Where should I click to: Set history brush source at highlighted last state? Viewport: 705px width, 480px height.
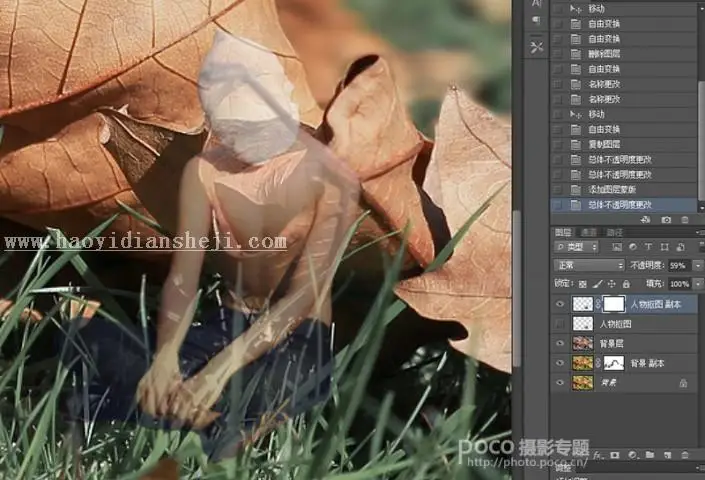click(x=558, y=205)
